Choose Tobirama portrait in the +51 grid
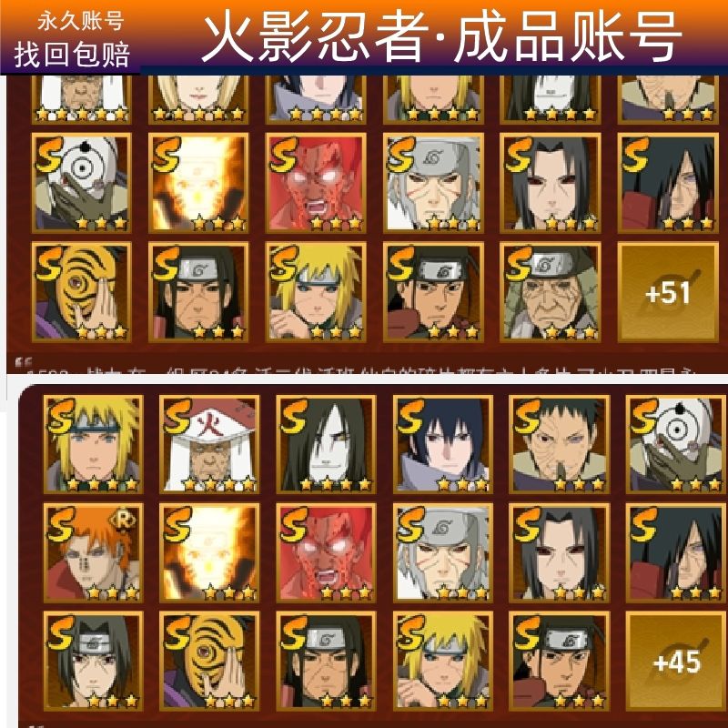Viewport: 728px width, 728px height. pyautogui.click(x=433, y=183)
